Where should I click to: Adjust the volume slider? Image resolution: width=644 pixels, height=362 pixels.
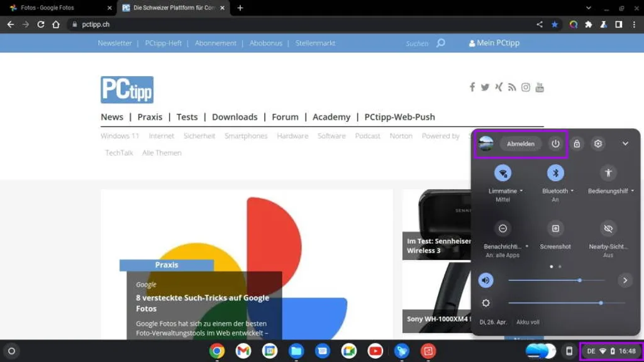coord(557,280)
